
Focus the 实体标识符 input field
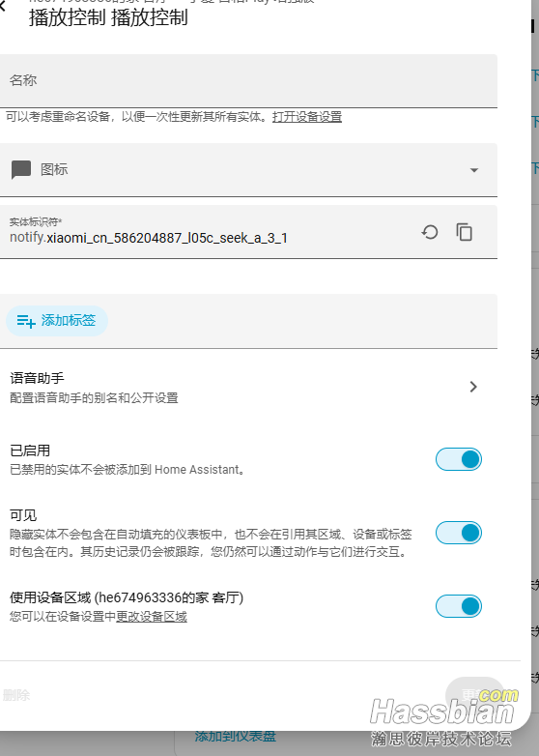(207, 232)
